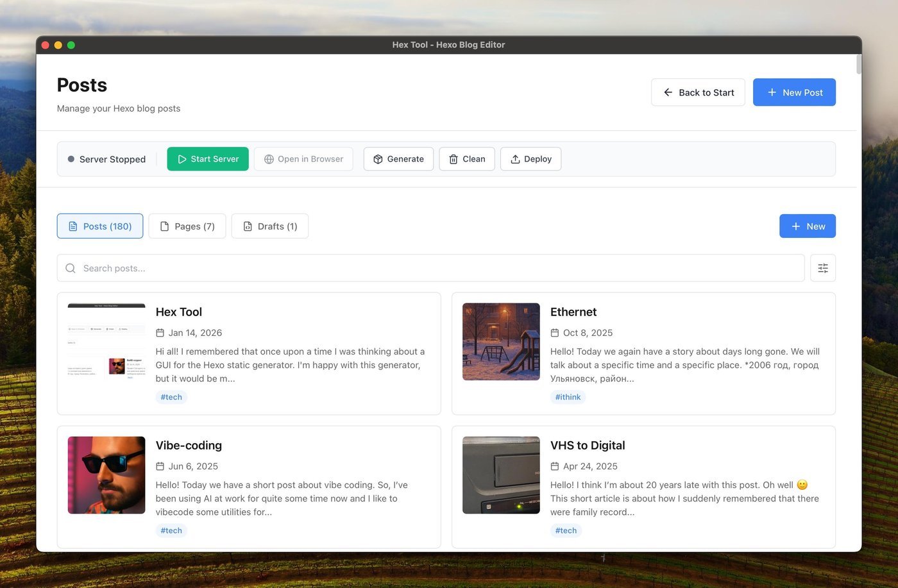
Task: Click the blue New Post button
Action: [x=794, y=92]
